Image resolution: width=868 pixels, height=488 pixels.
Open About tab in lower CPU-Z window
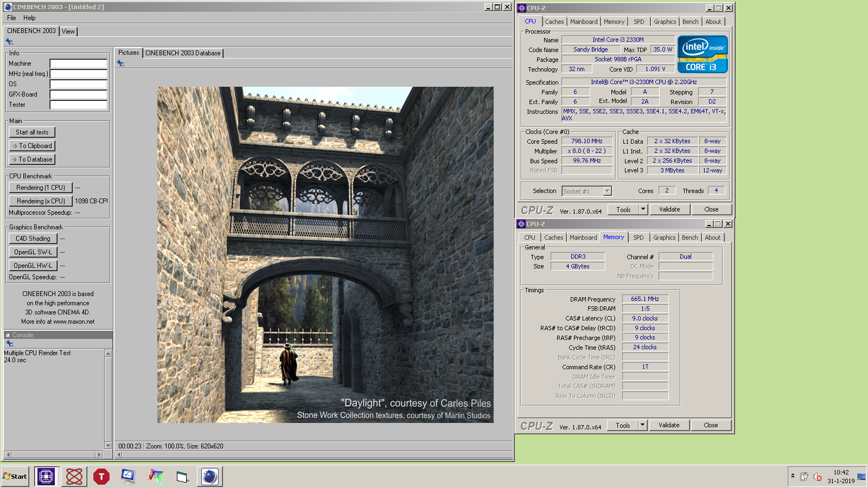(713, 237)
